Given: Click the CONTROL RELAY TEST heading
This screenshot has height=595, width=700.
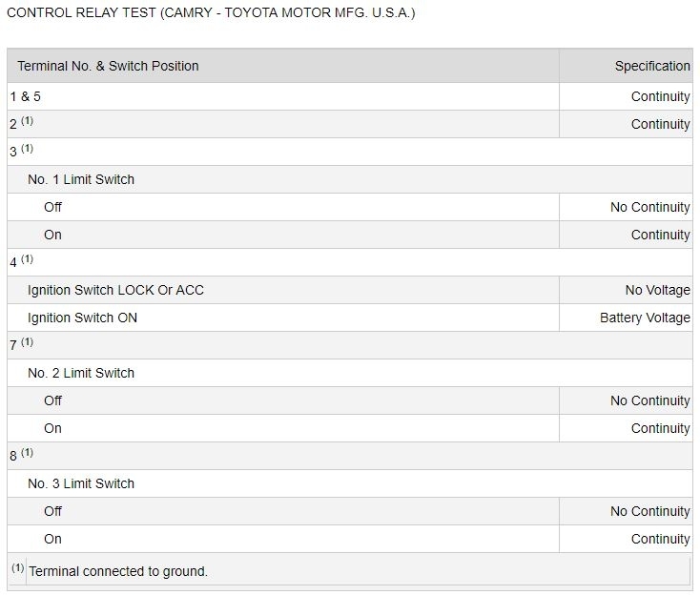Looking at the screenshot, I should (x=211, y=13).
